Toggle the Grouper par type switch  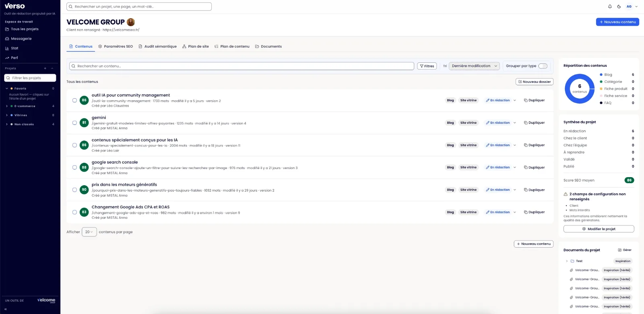pos(543,66)
